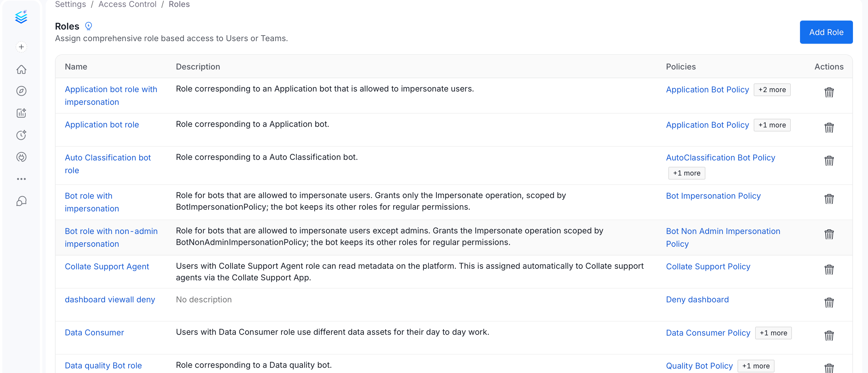Screen dimensions: 868x373
Task: Delete Bot role with impersonation
Action: pos(829,199)
